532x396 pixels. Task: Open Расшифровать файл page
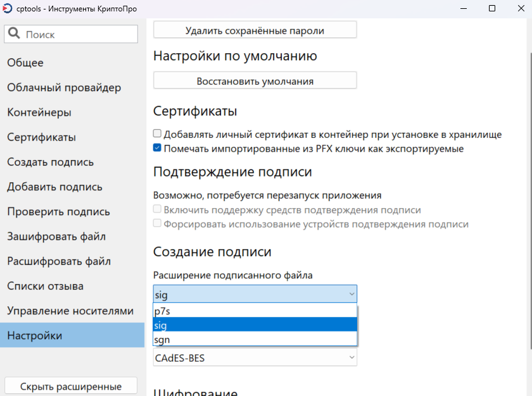72,261
